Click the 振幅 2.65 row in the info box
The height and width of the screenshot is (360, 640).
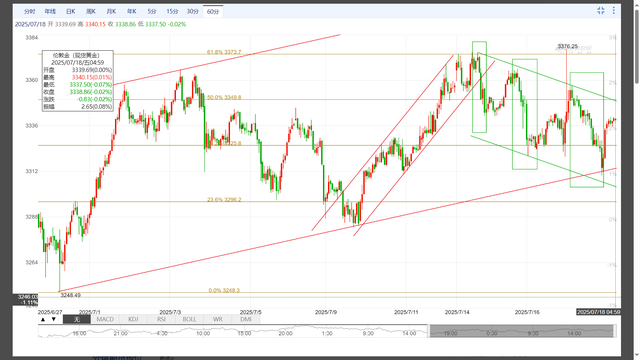pyautogui.click(x=78, y=107)
